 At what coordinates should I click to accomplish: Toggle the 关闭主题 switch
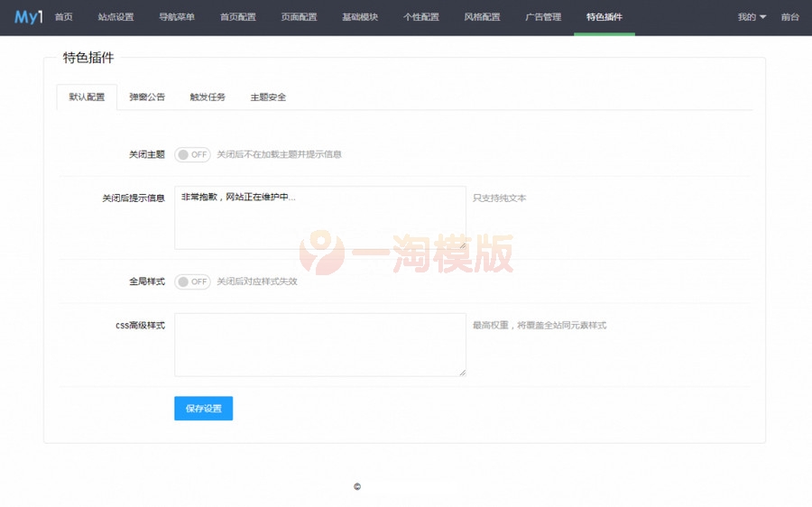[x=193, y=154]
